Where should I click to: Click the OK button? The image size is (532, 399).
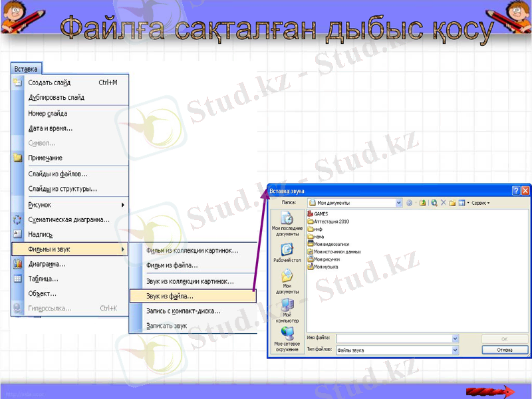tap(503, 338)
